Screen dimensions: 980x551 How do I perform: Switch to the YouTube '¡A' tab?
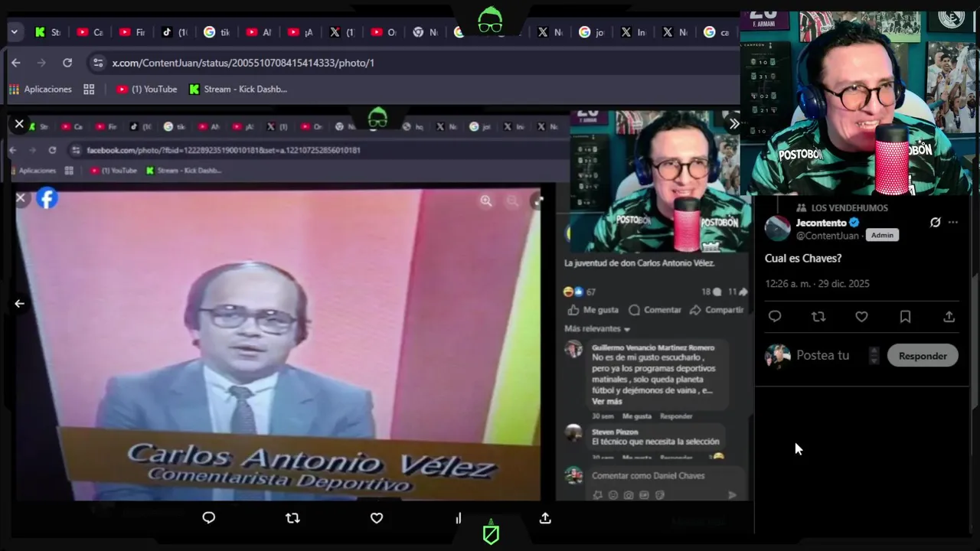[300, 32]
